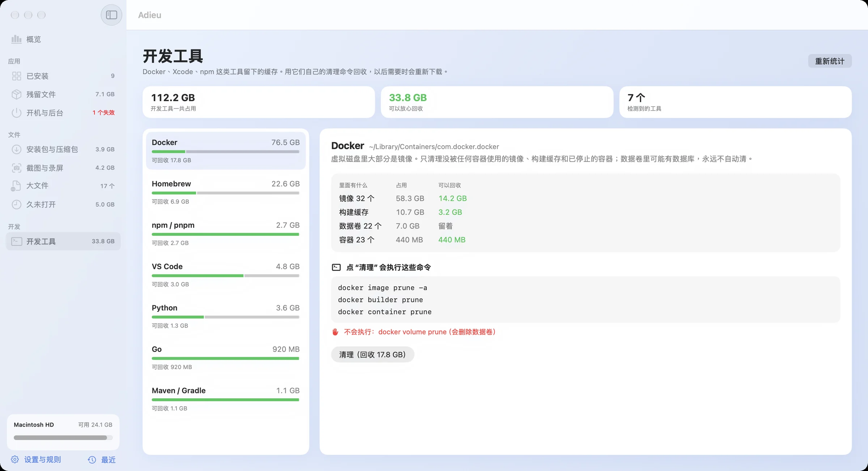
Task: Select the npm / pnpm row
Action: pyautogui.click(x=226, y=234)
